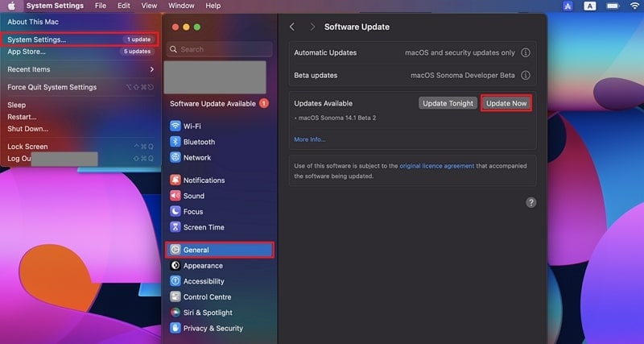Click the macOS Sonoma Developer Beta value
Screen dimensions: 644x344
point(462,75)
